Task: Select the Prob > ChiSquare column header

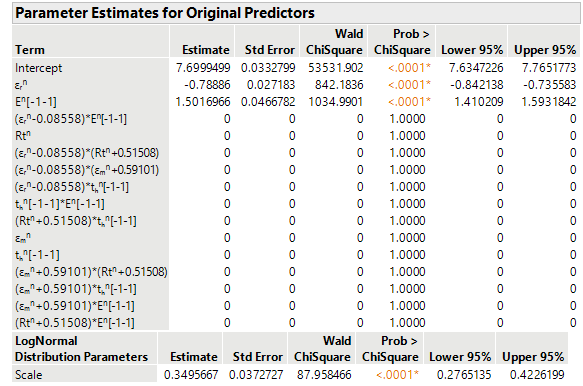Action: coord(402,42)
